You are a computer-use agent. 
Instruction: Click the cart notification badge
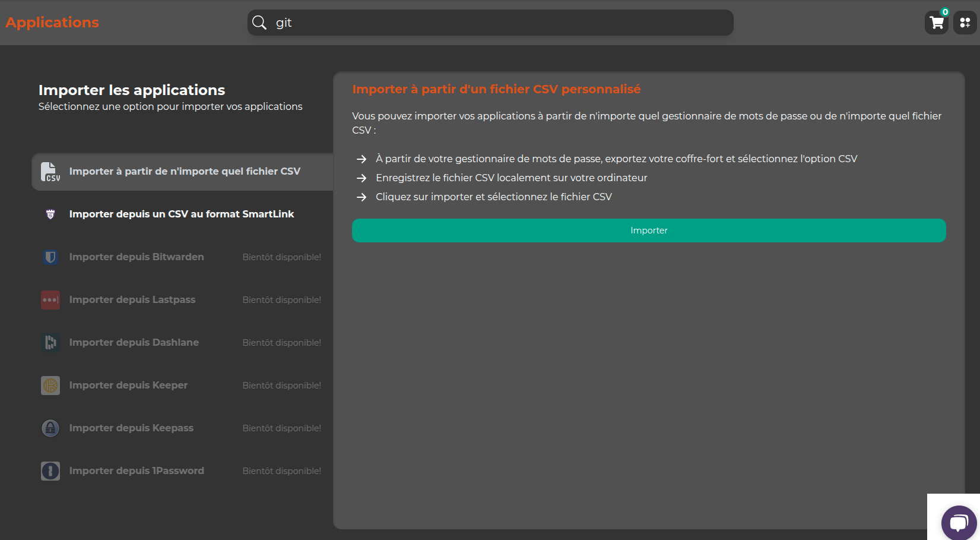tap(945, 12)
